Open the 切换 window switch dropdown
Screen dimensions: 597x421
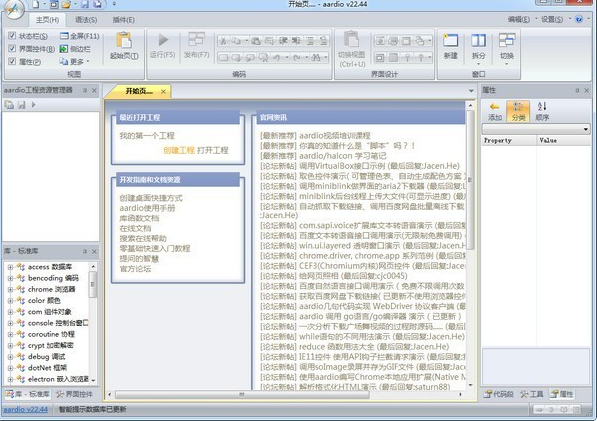[x=507, y=49]
